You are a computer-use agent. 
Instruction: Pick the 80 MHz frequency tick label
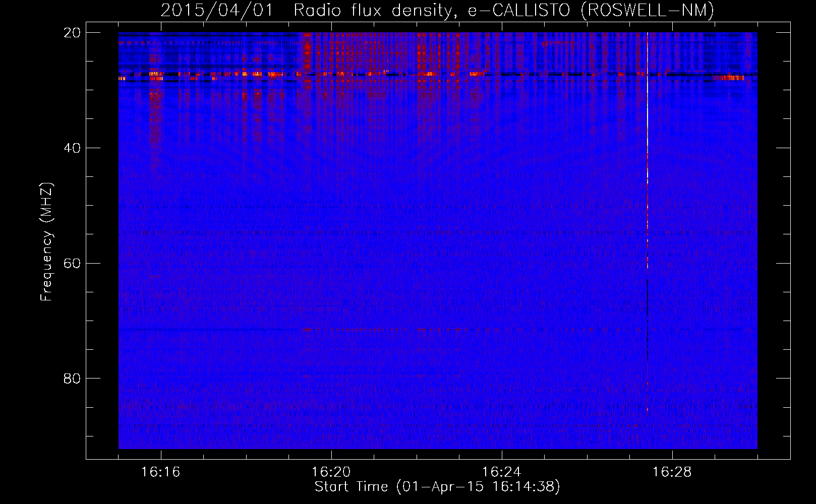point(72,379)
